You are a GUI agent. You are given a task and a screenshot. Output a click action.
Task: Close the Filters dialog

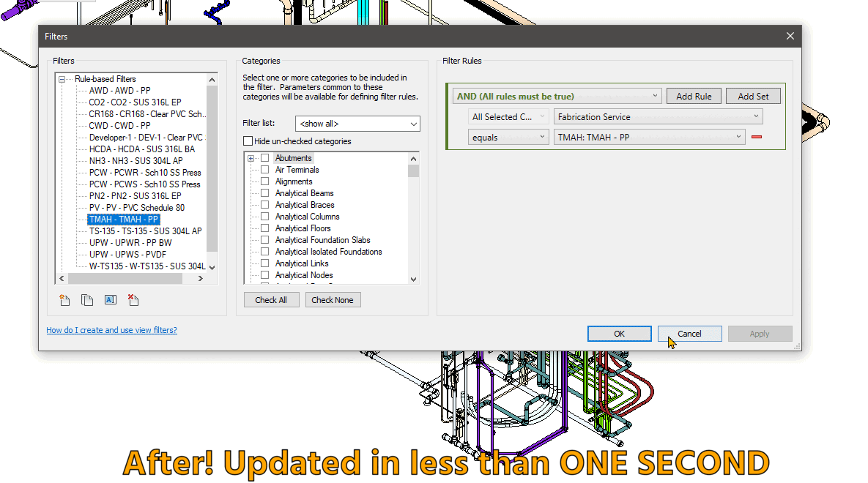pos(790,36)
